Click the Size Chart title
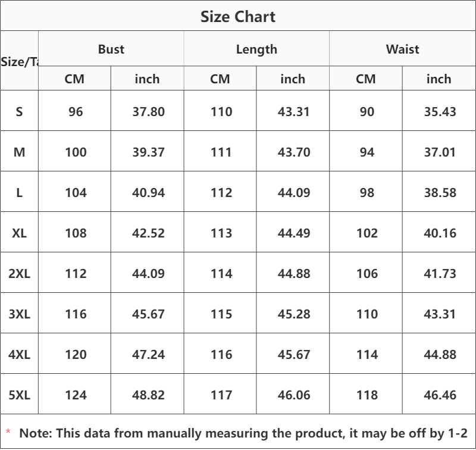This screenshot has width=476, height=450. 237,17
